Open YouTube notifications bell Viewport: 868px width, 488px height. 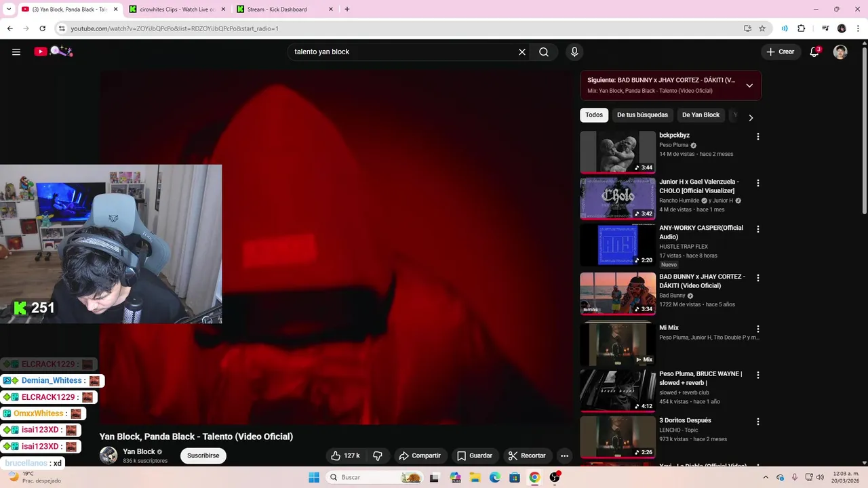tap(815, 52)
